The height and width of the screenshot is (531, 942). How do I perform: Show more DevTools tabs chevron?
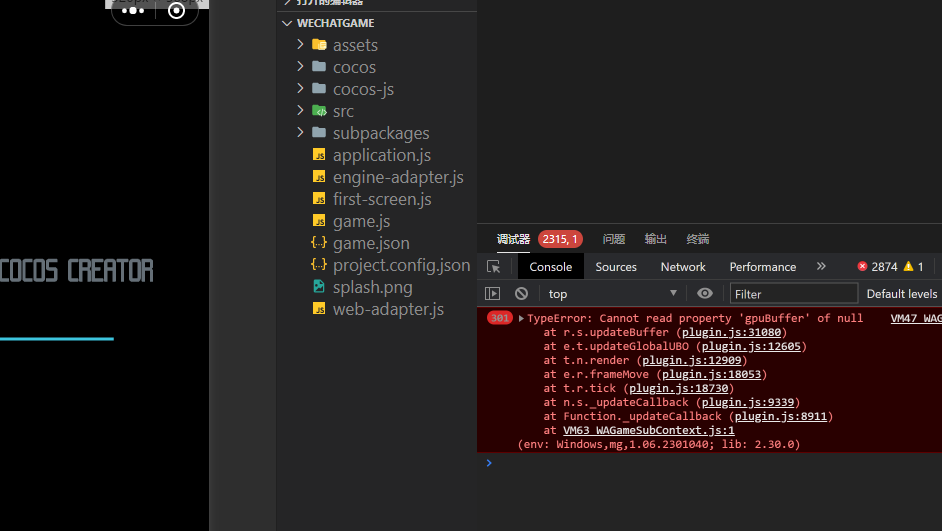(x=821, y=267)
